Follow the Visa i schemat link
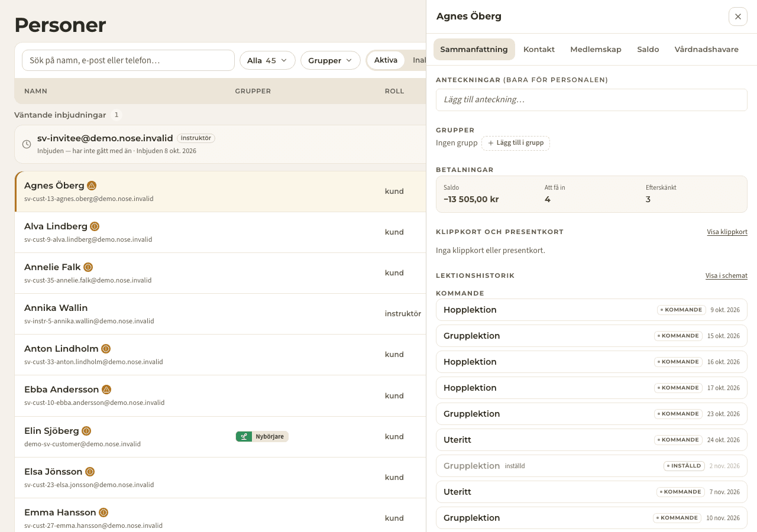This screenshot has width=757, height=532. pyautogui.click(x=726, y=275)
